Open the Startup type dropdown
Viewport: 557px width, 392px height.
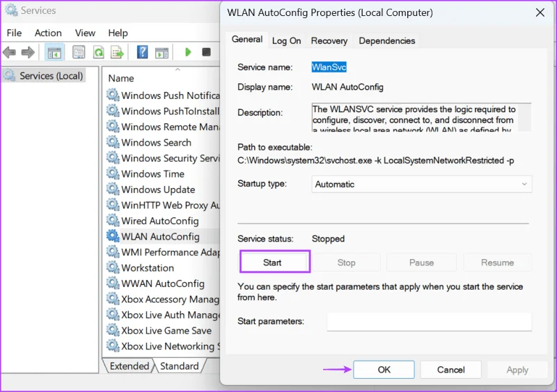click(422, 184)
